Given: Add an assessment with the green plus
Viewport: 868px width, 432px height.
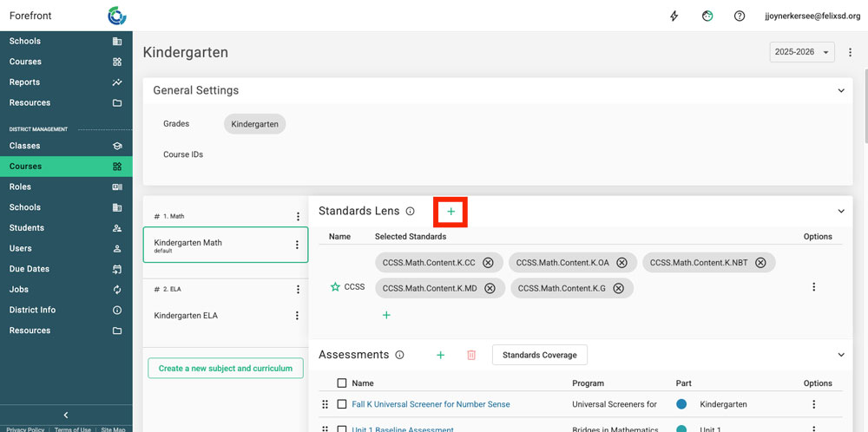Looking at the screenshot, I should (440, 355).
